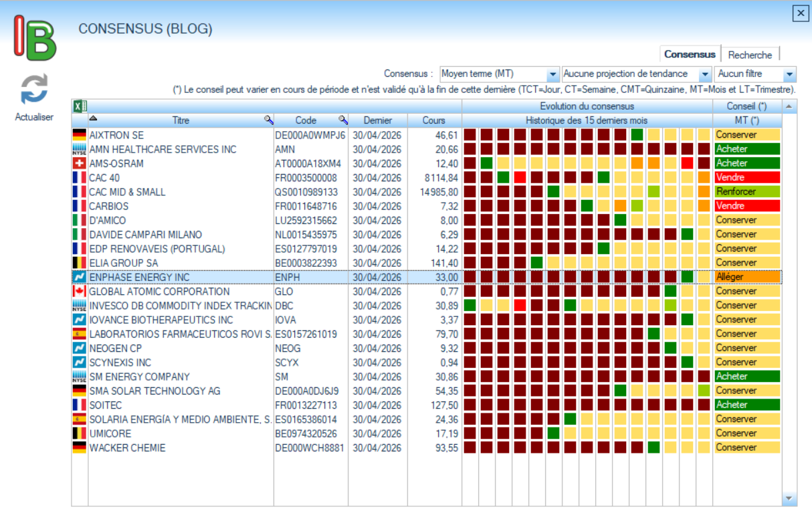Switch to the Recherche tab

click(x=750, y=55)
